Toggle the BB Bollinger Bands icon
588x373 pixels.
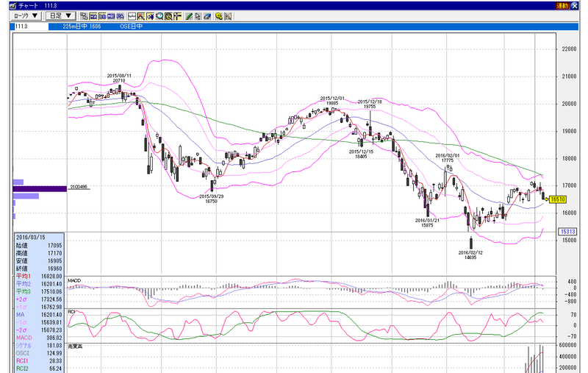[x=102, y=16]
